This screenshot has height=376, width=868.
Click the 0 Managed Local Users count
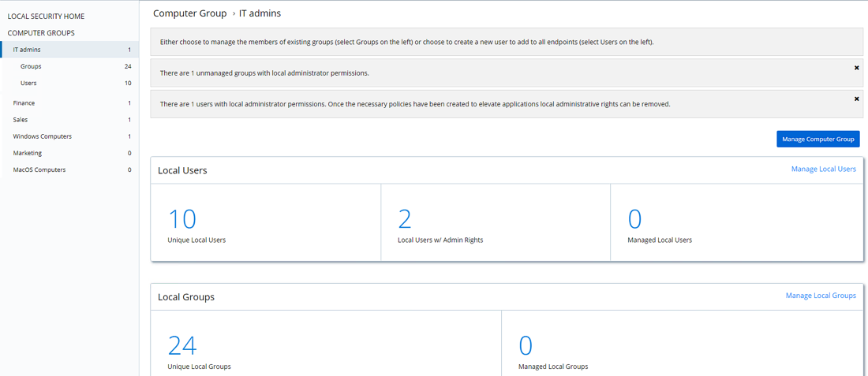(x=634, y=219)
